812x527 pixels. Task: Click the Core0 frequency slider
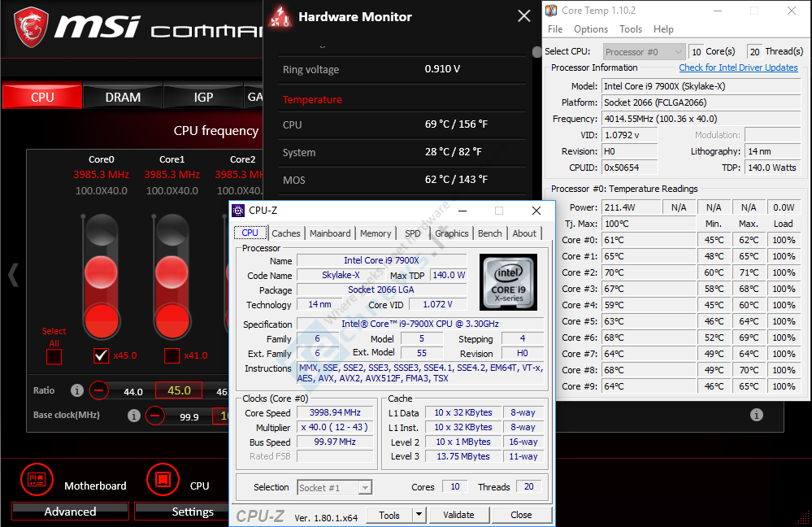click(101, 277)
